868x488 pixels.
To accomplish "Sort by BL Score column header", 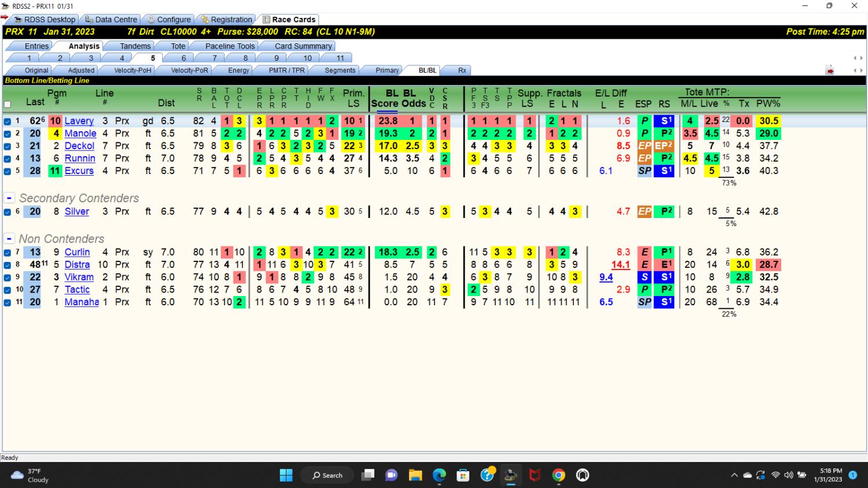I will tap(385, 98).
